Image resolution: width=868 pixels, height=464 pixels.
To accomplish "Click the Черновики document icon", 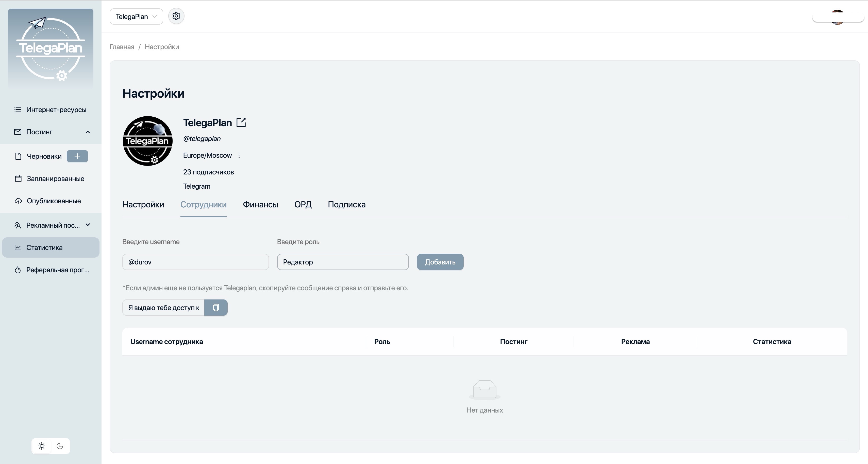I will [18, 156].
